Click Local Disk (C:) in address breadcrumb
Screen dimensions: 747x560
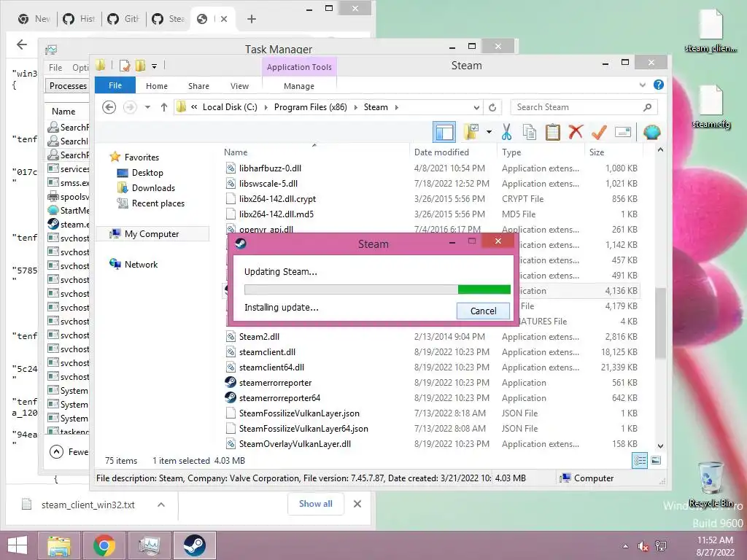(x=230, y=107)
